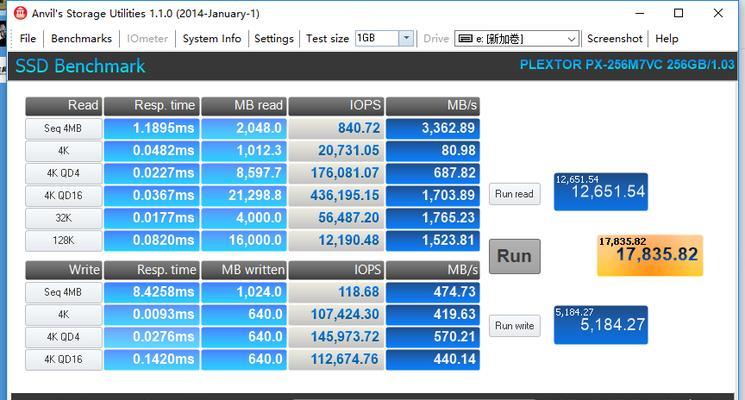Click the 687.82 MB/s read value
This screenshot has width=745, height=400.
point(433,173)
